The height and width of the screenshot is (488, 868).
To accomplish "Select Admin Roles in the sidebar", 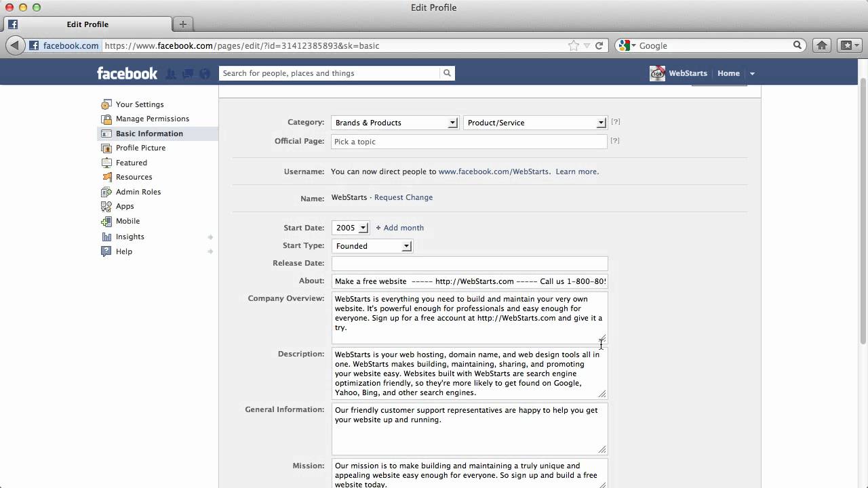I will tap(138, 192).
